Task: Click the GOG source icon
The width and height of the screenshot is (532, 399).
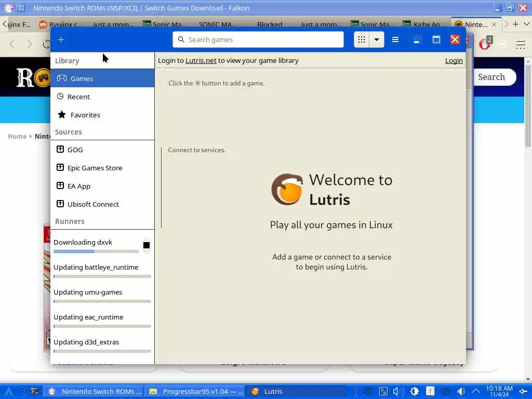Action: [60, 149]
